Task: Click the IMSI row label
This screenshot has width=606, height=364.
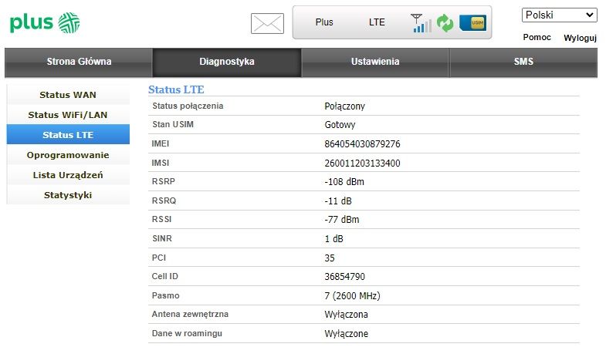Action: point(161,163)
